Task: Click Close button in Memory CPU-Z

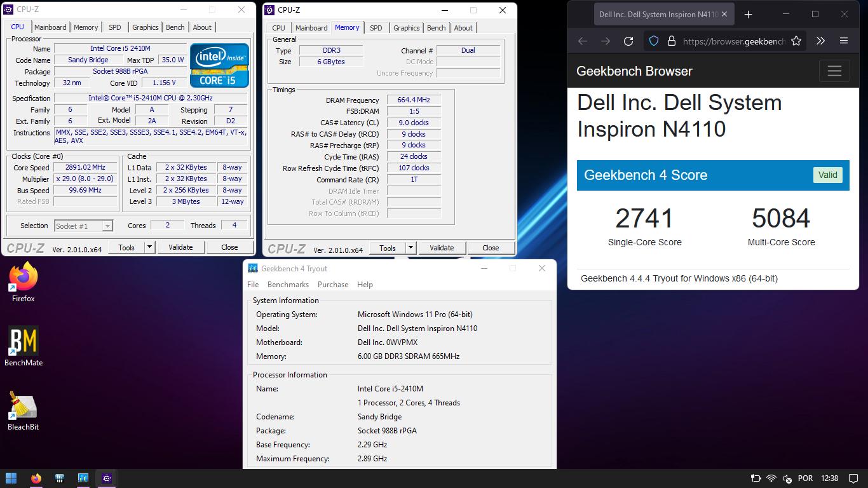Action: pos(491,248)
